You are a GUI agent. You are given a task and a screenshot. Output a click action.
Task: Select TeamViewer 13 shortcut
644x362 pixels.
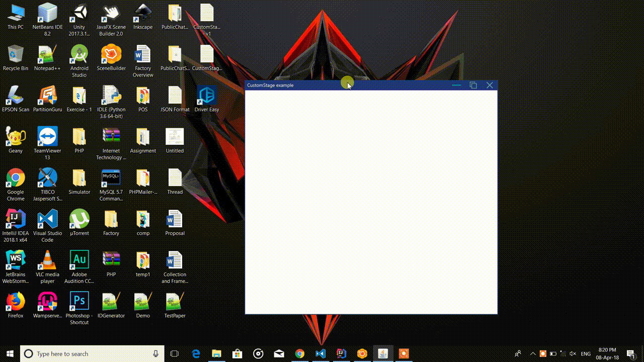point(47,143)
